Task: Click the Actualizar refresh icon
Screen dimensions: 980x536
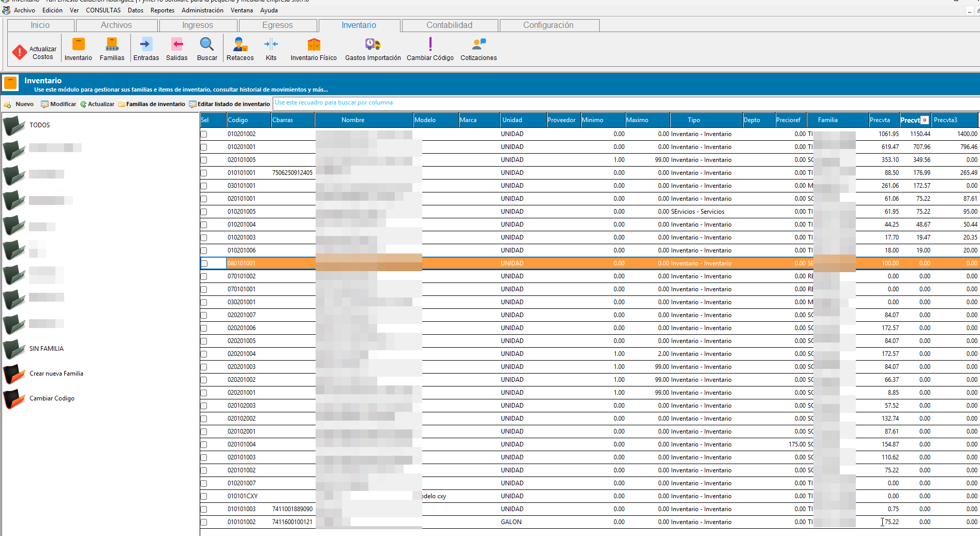Action: (83, 105)
